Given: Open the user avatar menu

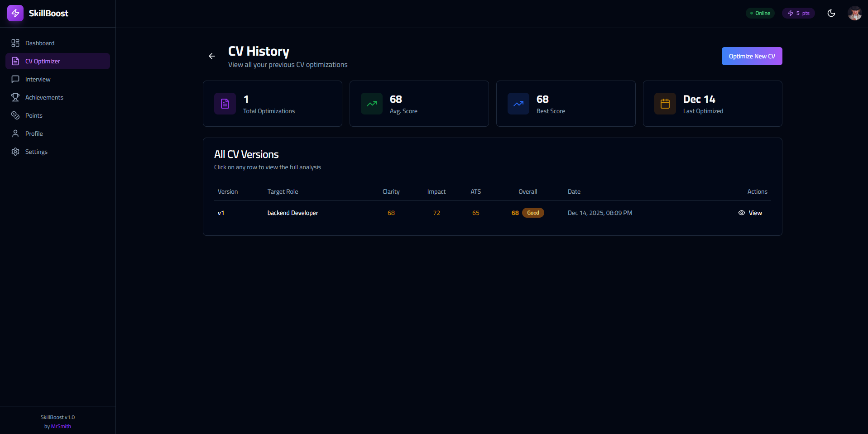Looking at the screenshot, I should [854, 13].
